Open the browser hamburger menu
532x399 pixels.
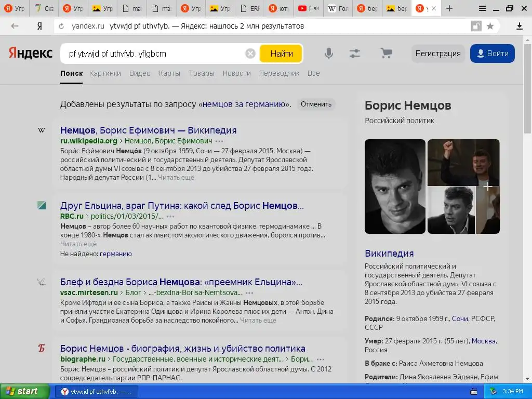(483, 8)
